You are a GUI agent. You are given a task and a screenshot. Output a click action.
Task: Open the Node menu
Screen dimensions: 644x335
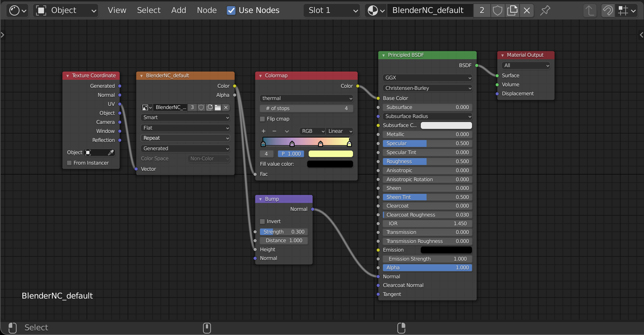[x=206, y=10]
